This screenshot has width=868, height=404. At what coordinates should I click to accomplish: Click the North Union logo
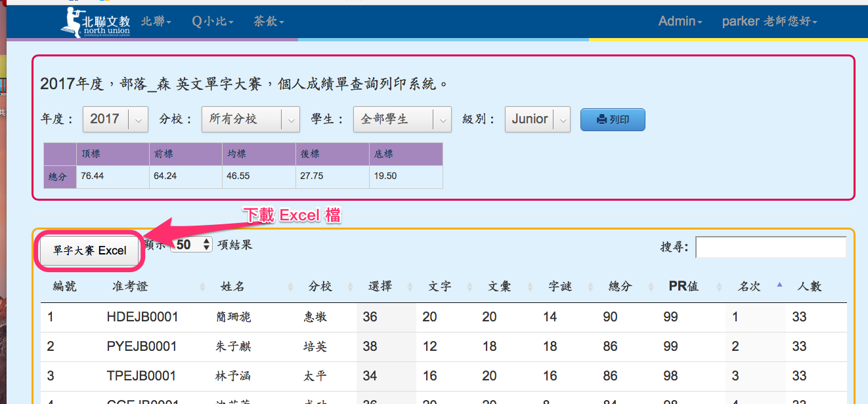click(96, 22)
